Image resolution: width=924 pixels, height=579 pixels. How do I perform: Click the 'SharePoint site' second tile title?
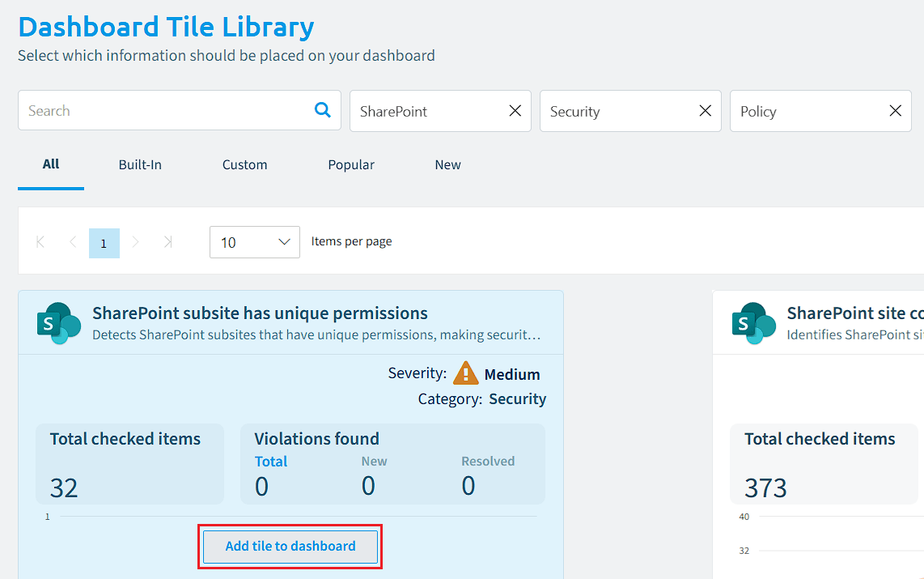click(x=855, y=313)
